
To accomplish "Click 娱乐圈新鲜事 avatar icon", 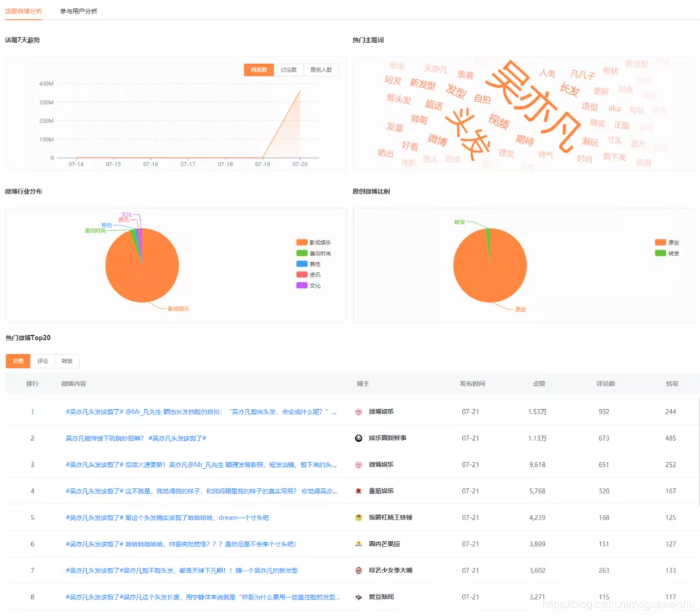I will coord(358,438).
